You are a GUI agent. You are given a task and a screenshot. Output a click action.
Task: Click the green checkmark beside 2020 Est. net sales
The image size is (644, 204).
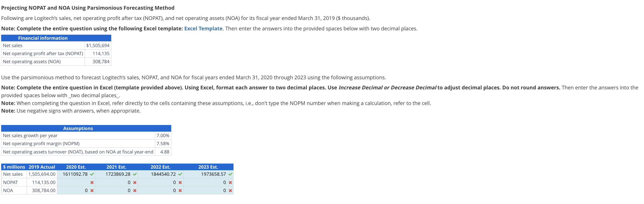[91, 174]
